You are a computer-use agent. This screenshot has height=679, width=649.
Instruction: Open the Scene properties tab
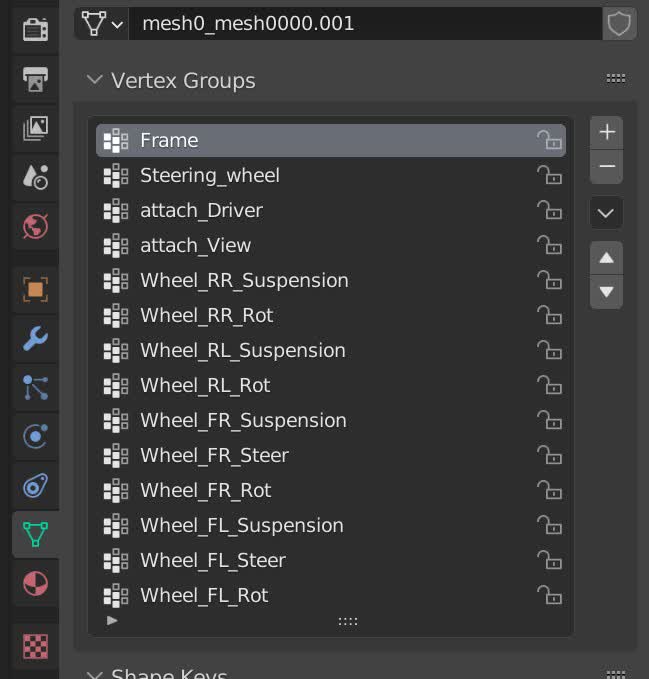[35, 177]
